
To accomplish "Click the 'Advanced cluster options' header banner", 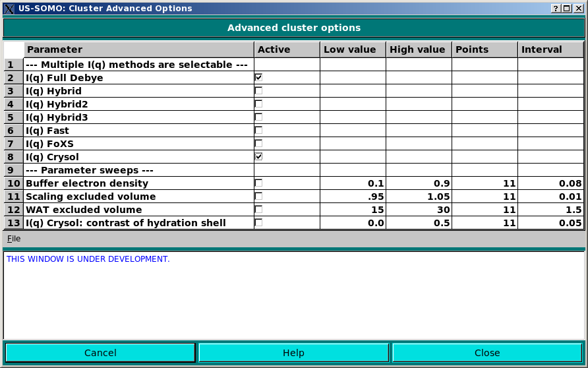I will tap(293, 28).
